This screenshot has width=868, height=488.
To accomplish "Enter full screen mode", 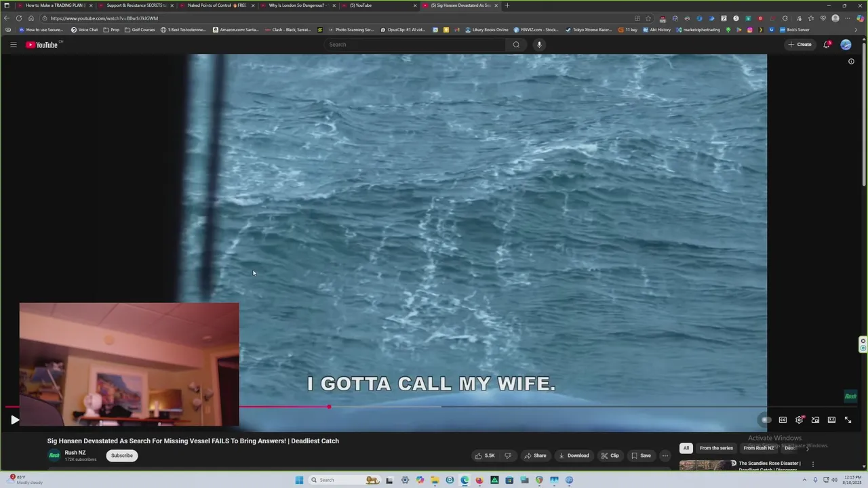I will 848,420.
